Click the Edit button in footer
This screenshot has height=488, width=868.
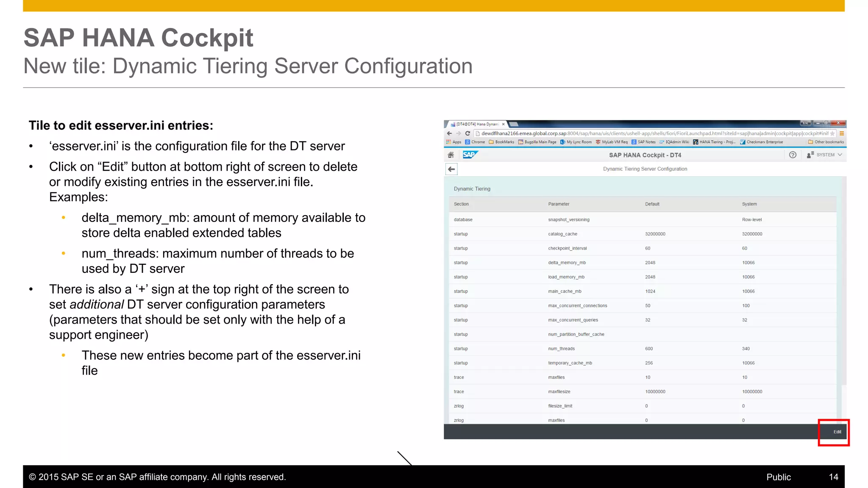click(x=837, y=432)
